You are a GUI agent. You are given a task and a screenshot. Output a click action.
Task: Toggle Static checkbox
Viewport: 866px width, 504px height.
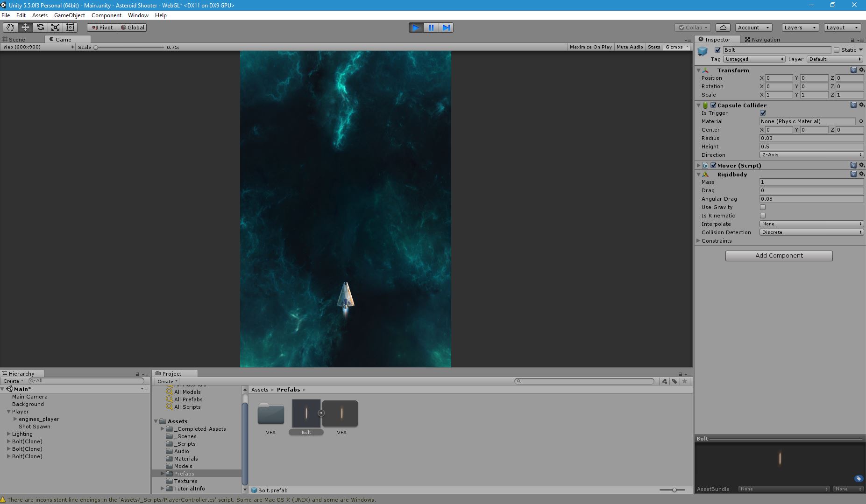(837, 50)
